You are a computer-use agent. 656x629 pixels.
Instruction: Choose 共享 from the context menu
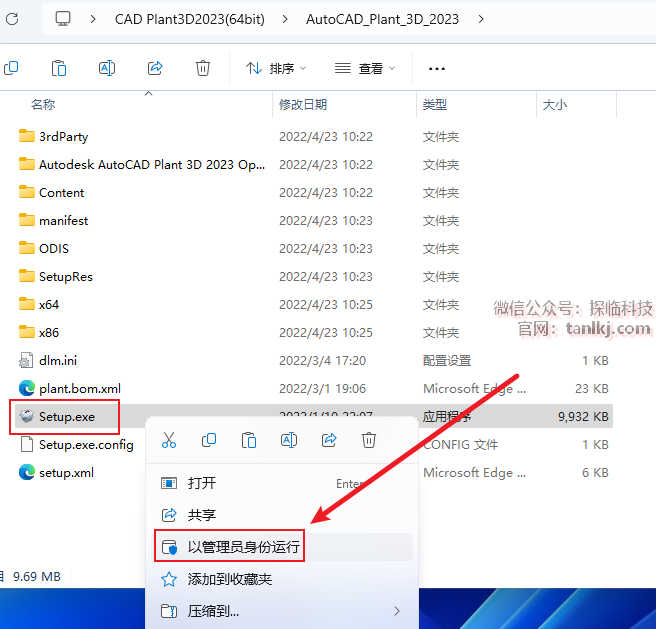283,515
